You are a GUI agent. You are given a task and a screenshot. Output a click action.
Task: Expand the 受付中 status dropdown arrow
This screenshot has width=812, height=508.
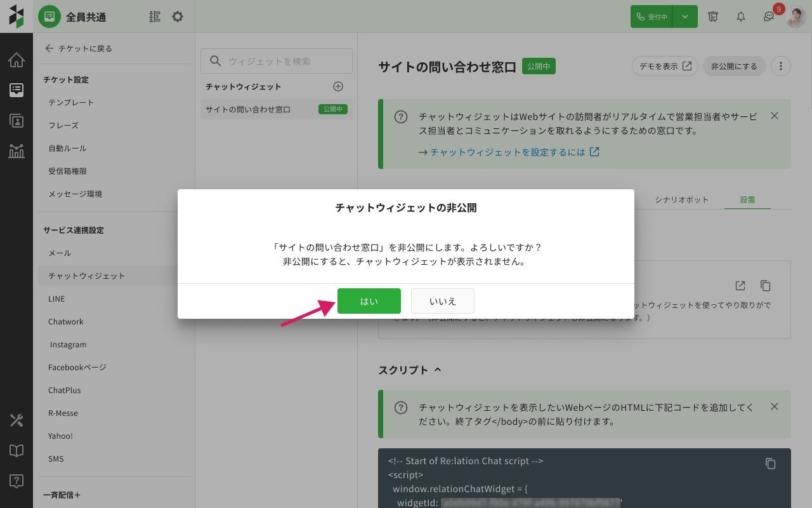pyautogui.click(x=685, y=17)
